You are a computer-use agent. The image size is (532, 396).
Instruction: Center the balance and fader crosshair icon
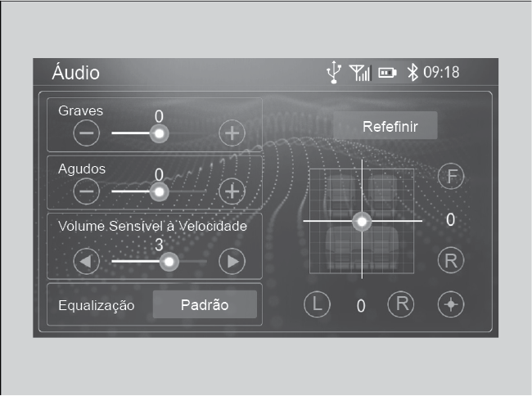(x=451, y=304)
